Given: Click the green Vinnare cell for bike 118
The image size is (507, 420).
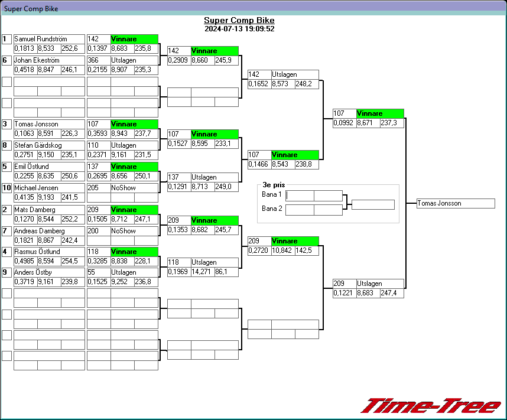Looking at the screenshot, I should click(x=135, y=252).
